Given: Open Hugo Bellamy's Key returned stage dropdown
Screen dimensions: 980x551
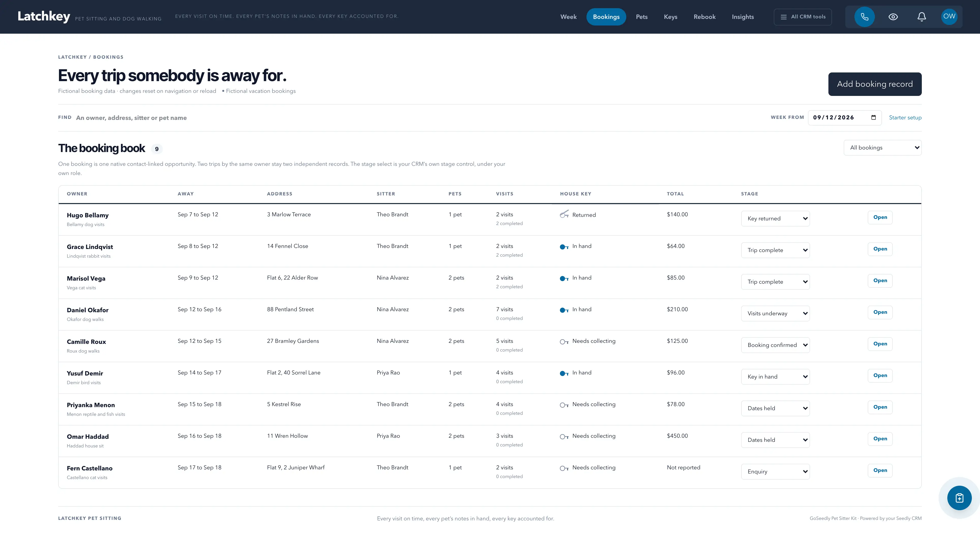Looking at the screenshot, I should [775, 218].
